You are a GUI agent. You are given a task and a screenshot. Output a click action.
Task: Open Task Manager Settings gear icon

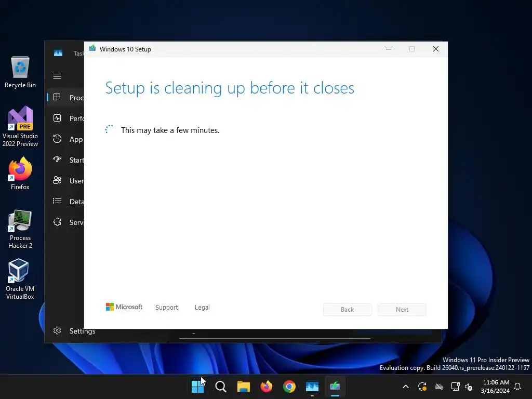coord(57,330)
